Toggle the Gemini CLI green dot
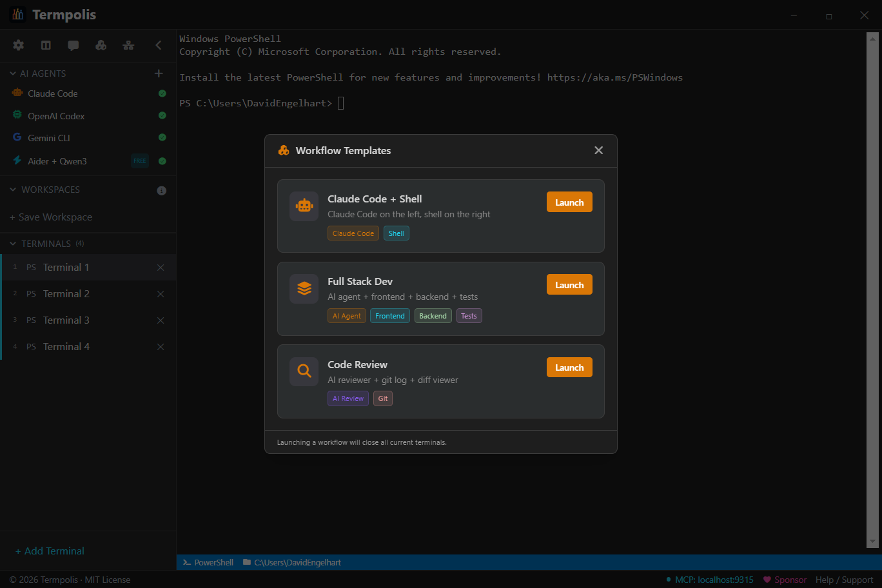The image size is (882, 588). (162, 137)
